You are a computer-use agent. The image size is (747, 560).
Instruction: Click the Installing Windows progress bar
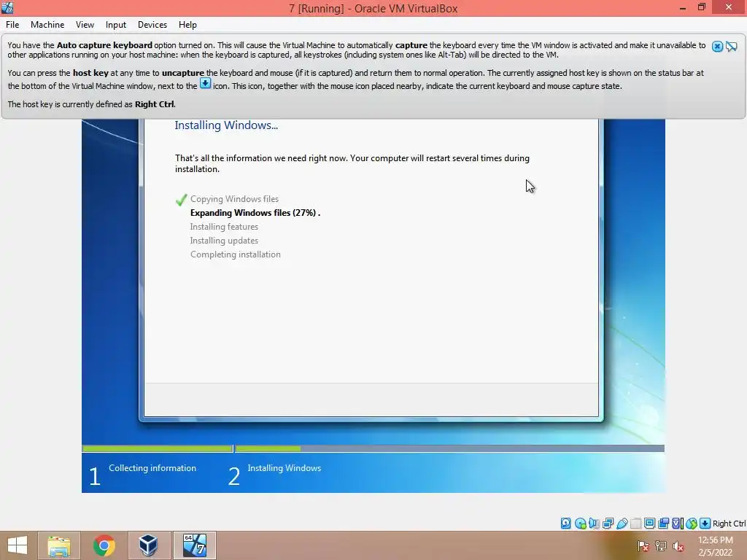point(449,448)
